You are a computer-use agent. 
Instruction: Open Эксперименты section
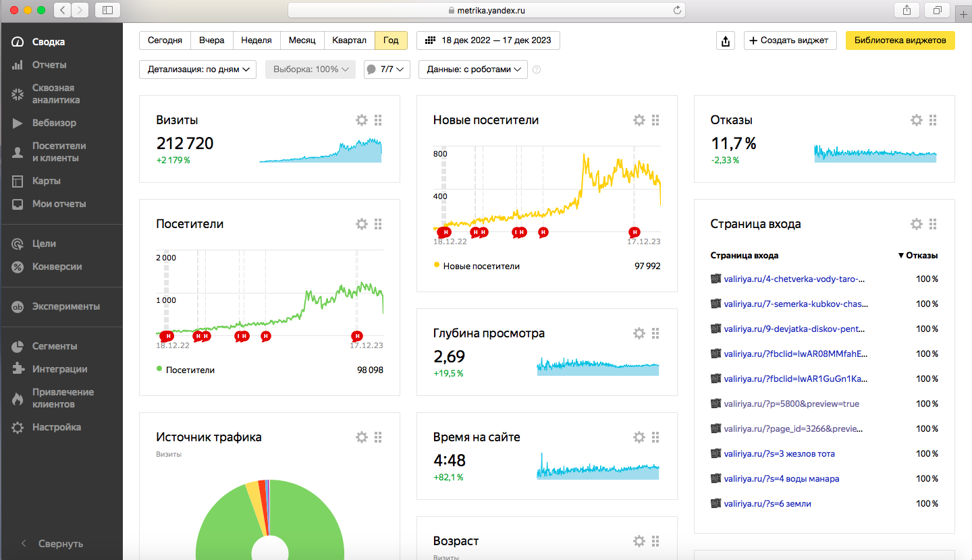pyautogui.click(x=66, y=306)
